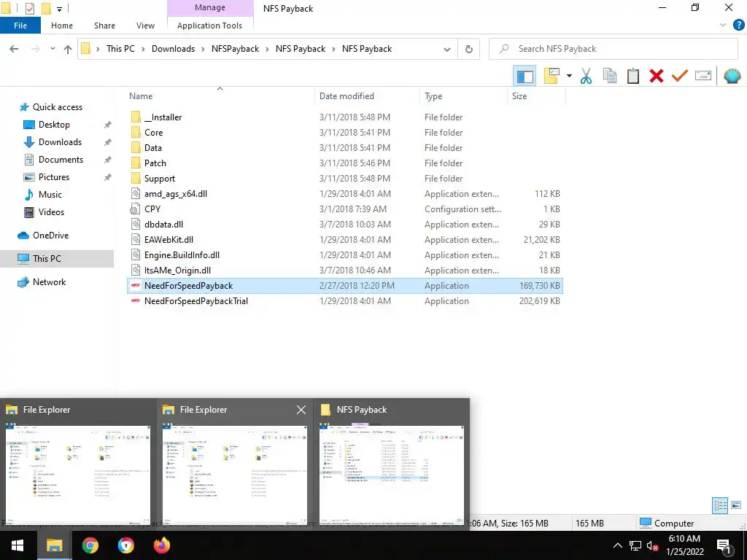This screenshot has height=560, width=747.
Task: Open the first File Explorer thumbnail
Action: pos(78,464)
